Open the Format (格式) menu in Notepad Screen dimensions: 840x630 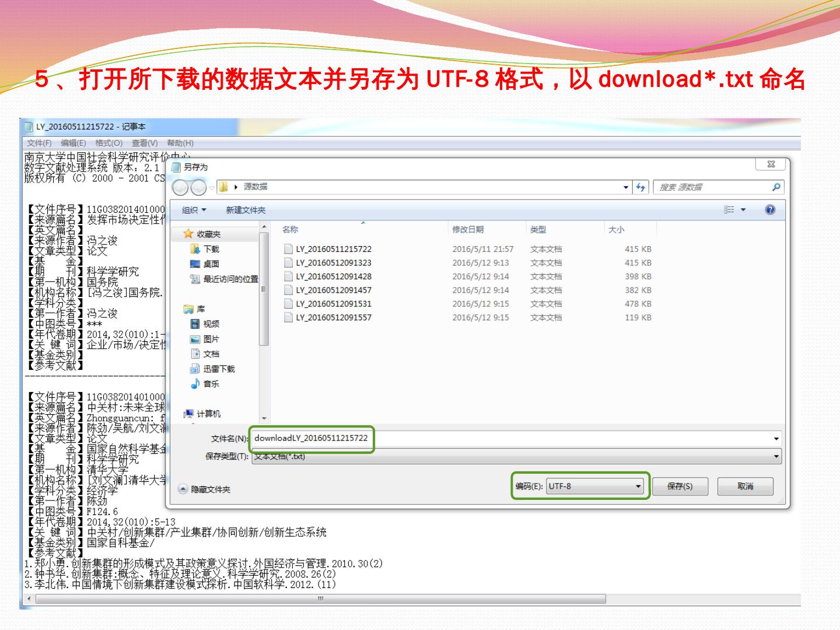tap(108, 143)
